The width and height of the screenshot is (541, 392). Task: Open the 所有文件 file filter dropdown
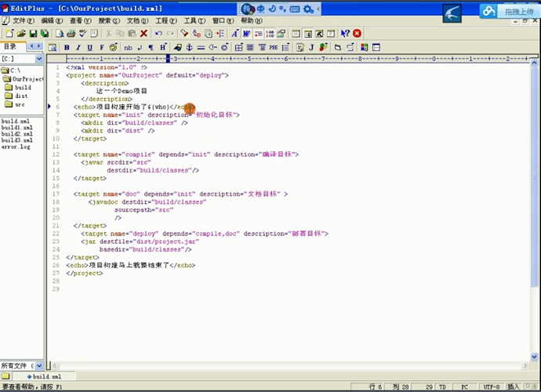[x=39, y=365]
